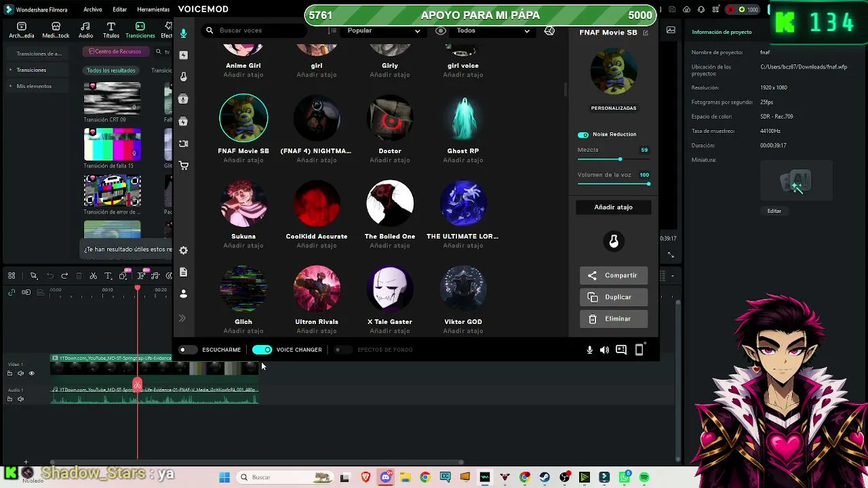Open the Popular sort dropdown

point(383,30)
